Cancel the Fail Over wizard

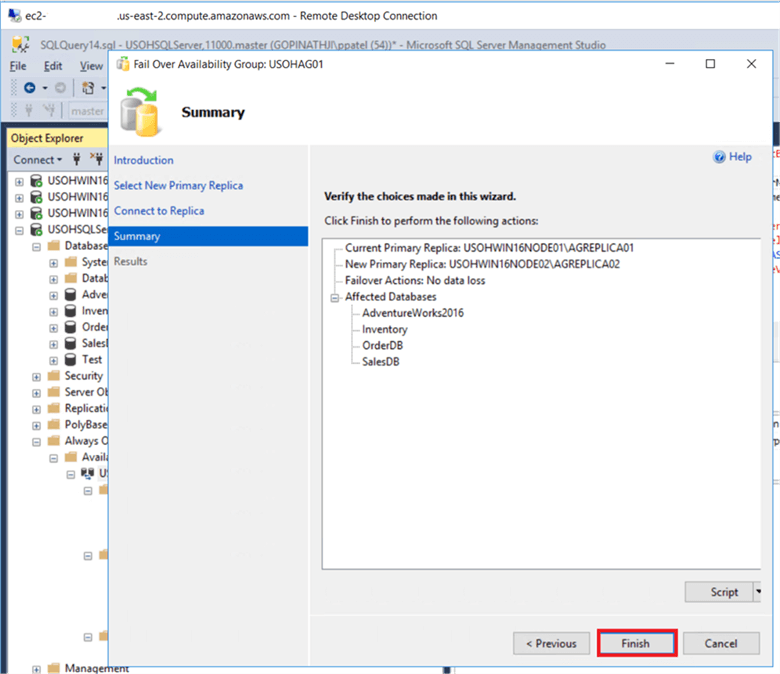(721, 643)
